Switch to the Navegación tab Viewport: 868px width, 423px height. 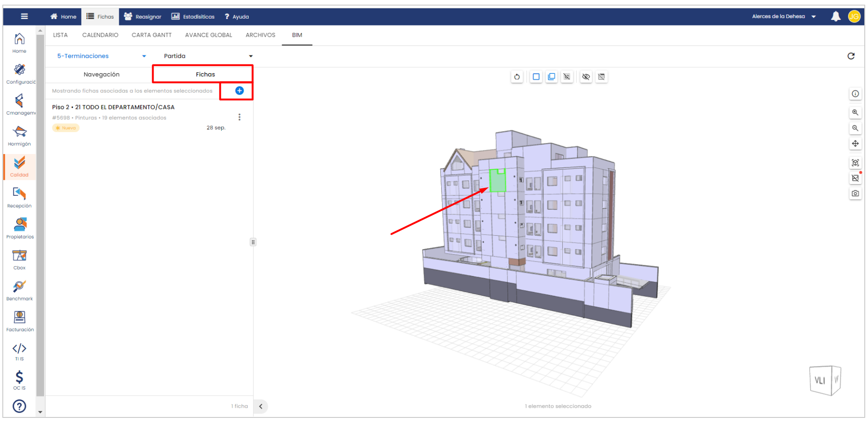pyautogui.click(x=102, y=75)
